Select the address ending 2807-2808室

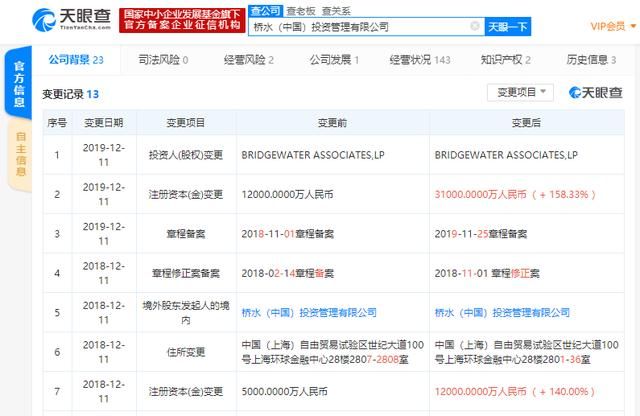(333, 352)
